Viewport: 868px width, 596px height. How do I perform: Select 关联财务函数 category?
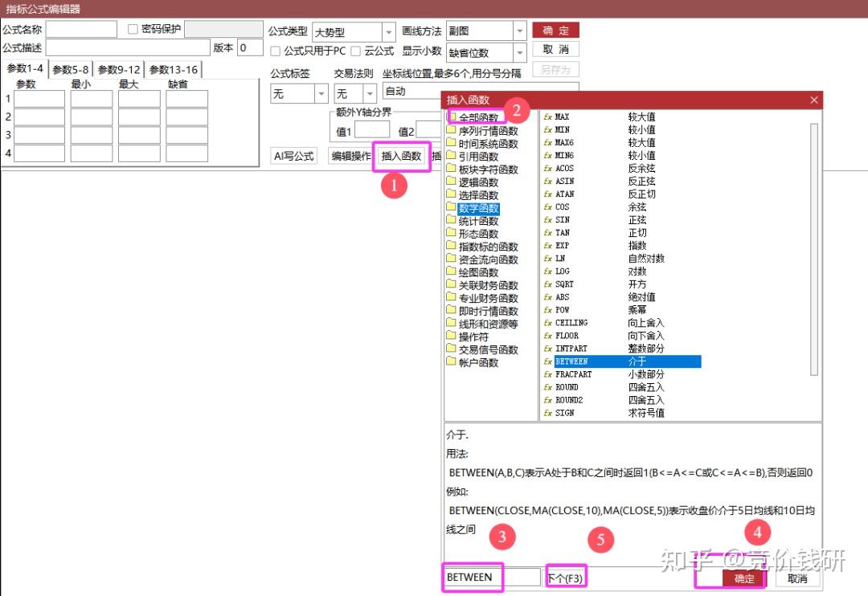tap(489, 285)
